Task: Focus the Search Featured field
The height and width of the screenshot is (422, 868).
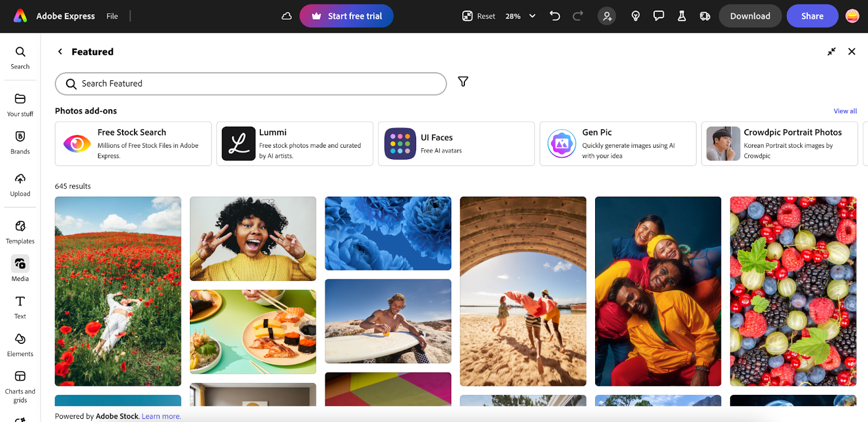Action: (251, 84)
